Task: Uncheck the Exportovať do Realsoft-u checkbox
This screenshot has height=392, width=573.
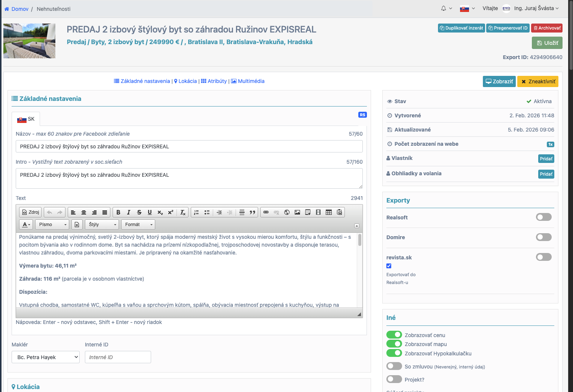Action: [x=389, y=266]
